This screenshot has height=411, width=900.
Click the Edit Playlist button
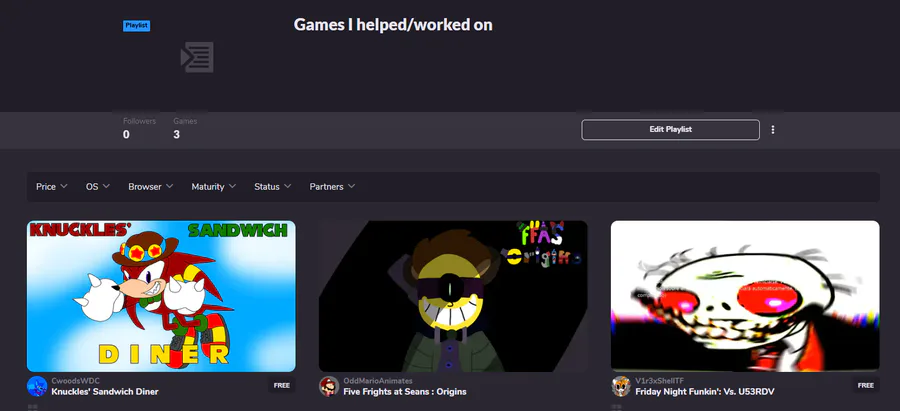670,130
